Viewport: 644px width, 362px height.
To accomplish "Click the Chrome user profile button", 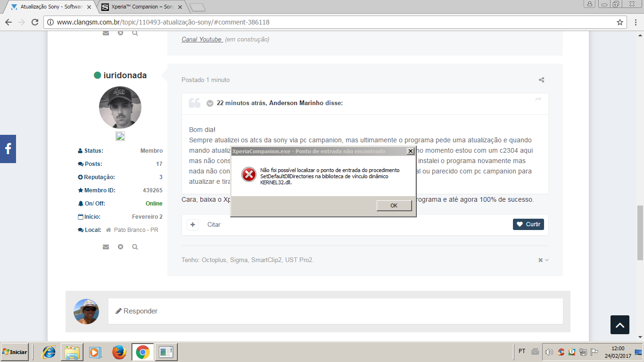I will tap(590, 4).
